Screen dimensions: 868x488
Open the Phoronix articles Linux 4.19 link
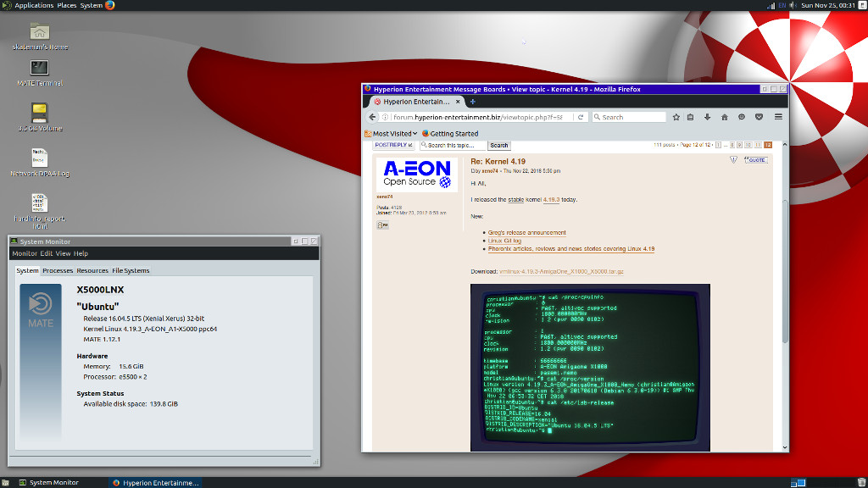pos(570,249)
